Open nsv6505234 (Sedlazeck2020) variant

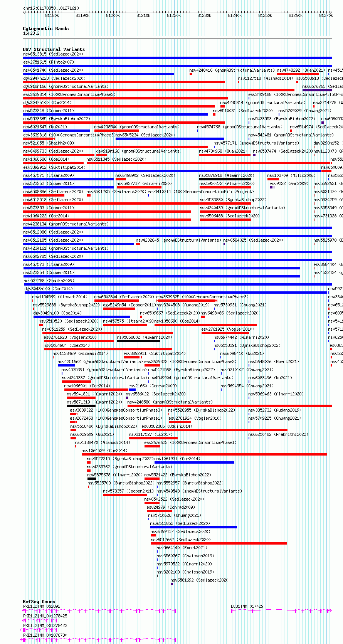[145, 135]
